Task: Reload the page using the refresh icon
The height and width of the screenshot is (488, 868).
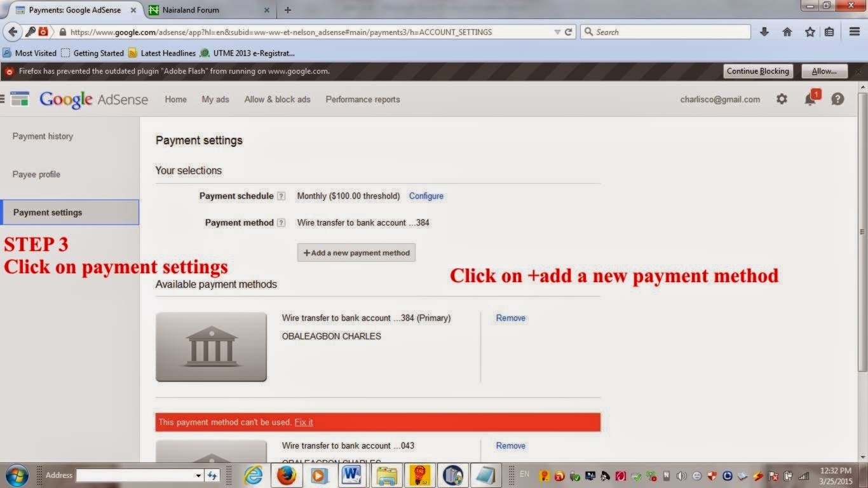Action: (x=569, y=32)
